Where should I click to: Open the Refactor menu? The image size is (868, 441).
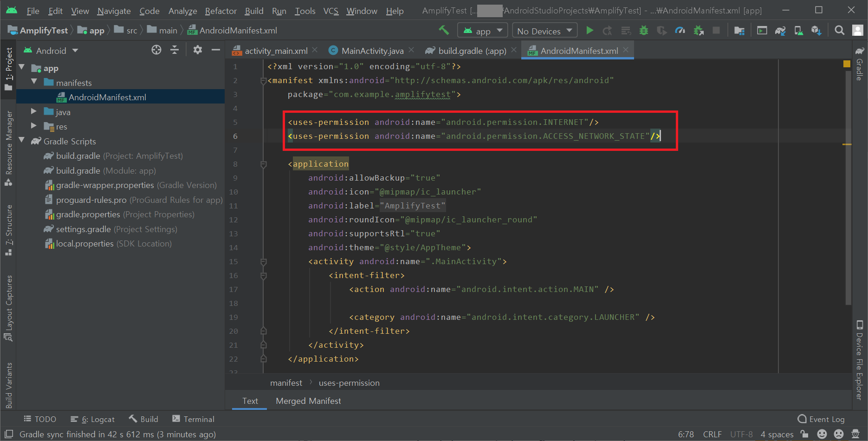pos(220,11)
